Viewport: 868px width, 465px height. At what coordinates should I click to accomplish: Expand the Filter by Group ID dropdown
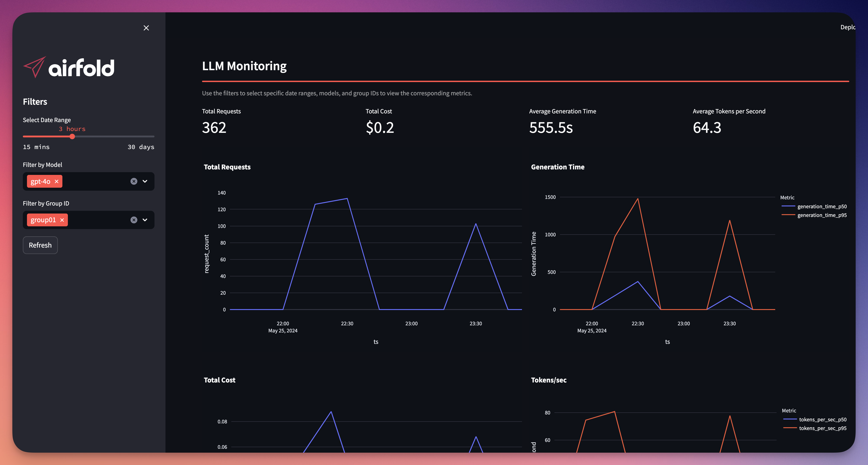tap(145, 220)
